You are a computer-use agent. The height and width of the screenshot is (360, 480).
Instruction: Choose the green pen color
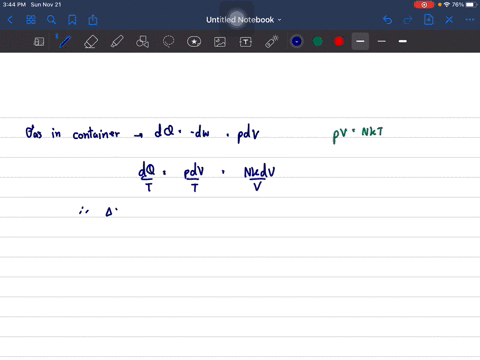pos(318,41)
